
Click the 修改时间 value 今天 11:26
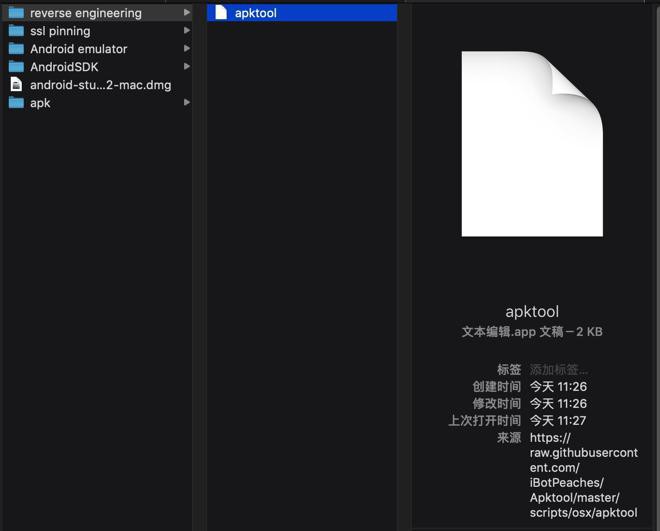click(558, 404)
